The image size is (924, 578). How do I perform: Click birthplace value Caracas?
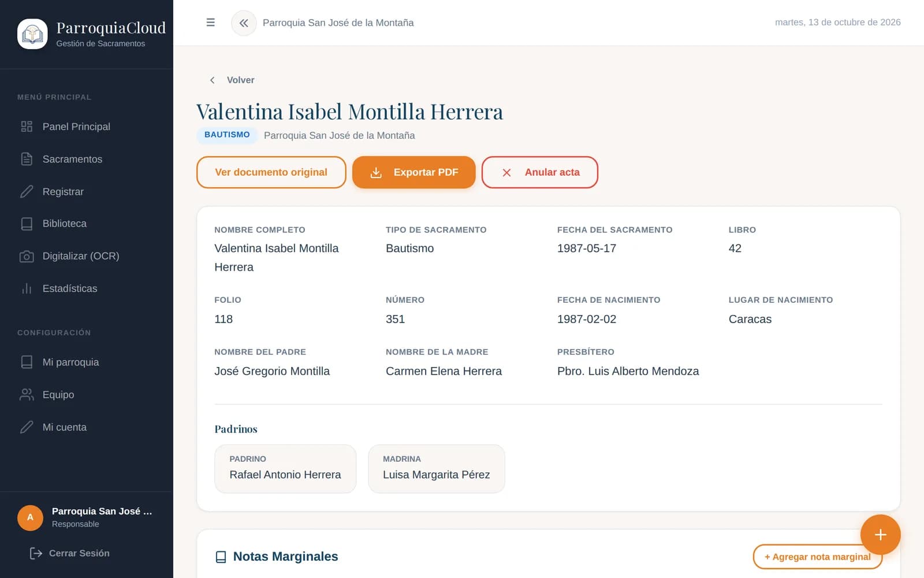(x=750, y=319)
